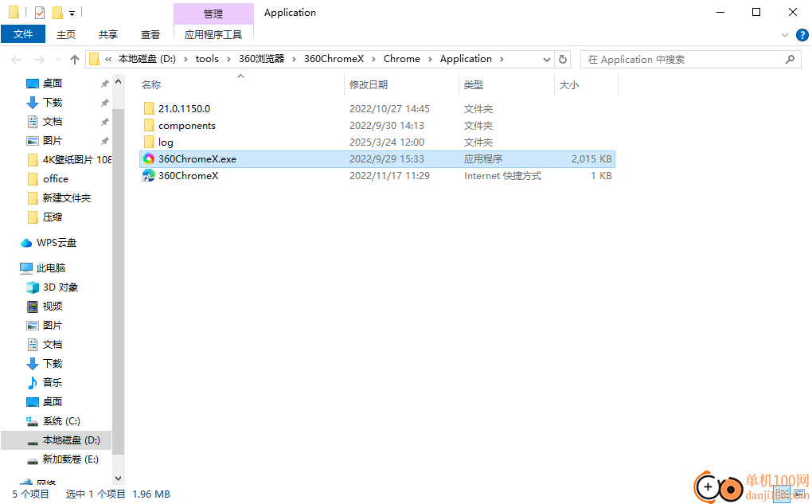The image size is (812, 504).
Task: Click the Application breadcrumb segment
Action: pos(466,59)
